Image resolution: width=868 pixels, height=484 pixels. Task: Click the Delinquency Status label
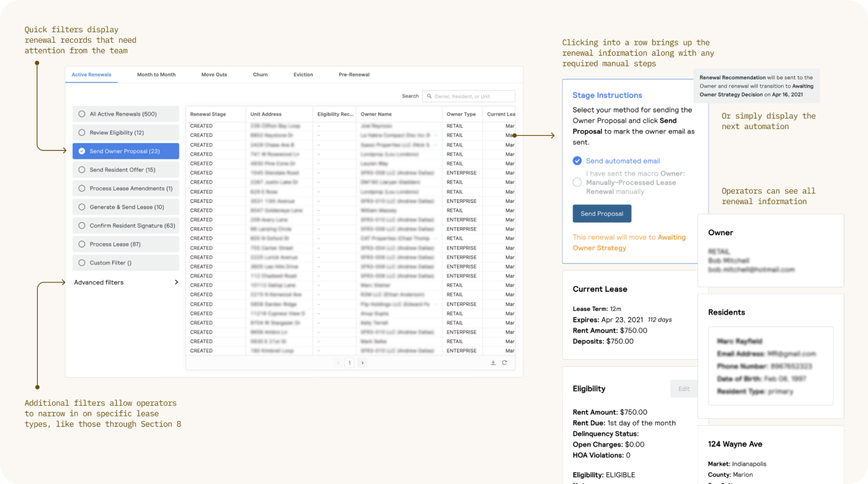tap(606, 434)
